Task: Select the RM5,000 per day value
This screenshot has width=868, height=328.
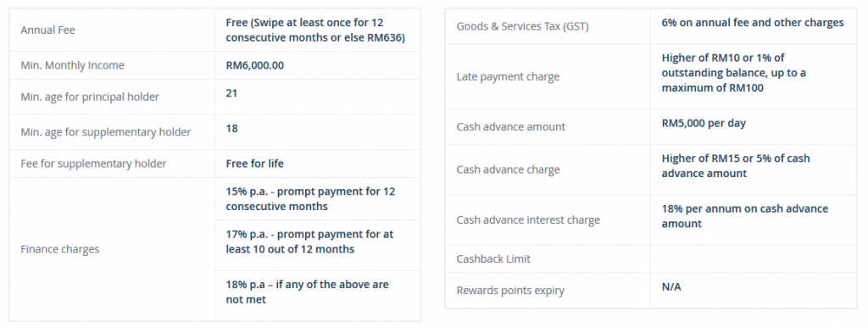Action: tap(704, 123)
